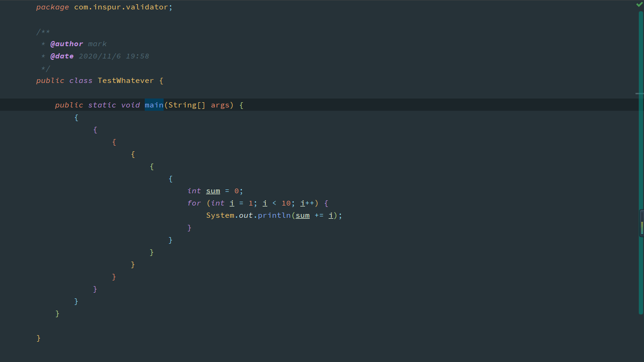Click the "void" return type

coord(131,105)
